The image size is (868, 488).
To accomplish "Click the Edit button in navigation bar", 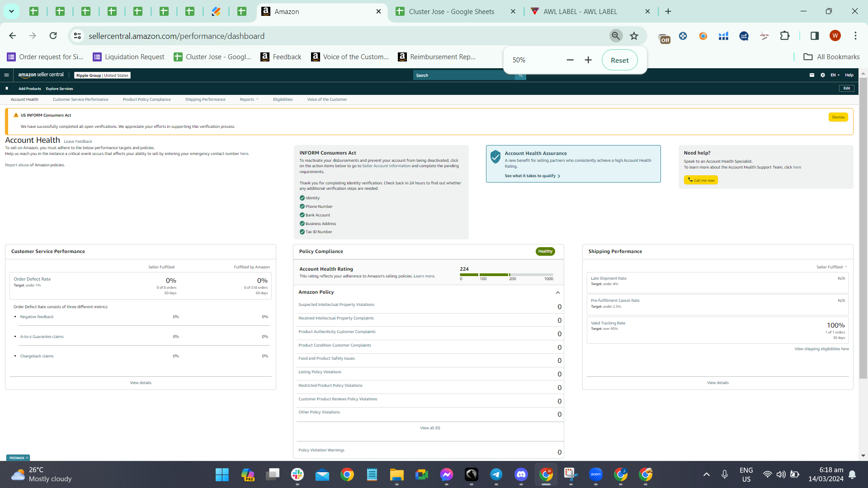I will 847,89.
